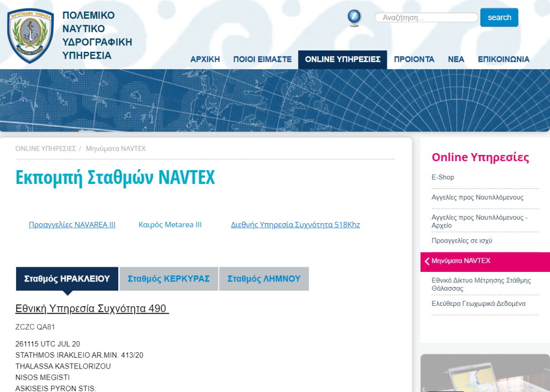This screenshot has height=392, width=550.
Task: Click the blue globe icon near search
Action: coord(354,18)
